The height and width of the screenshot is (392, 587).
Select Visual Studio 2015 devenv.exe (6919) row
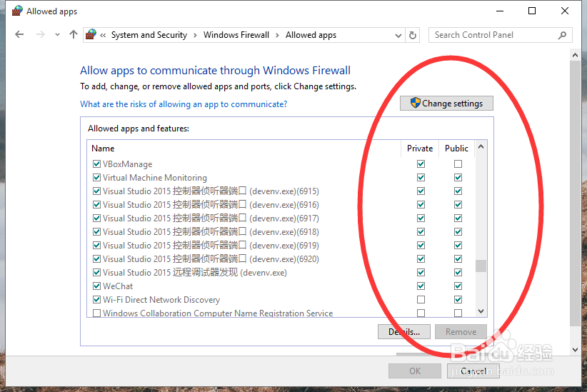281,245
